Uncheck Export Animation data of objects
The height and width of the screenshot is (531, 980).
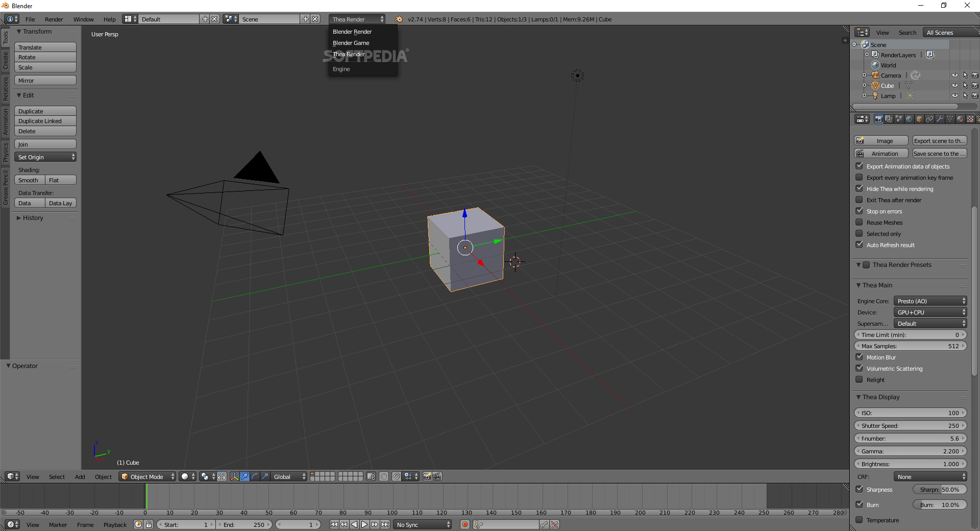click(859, 166)
